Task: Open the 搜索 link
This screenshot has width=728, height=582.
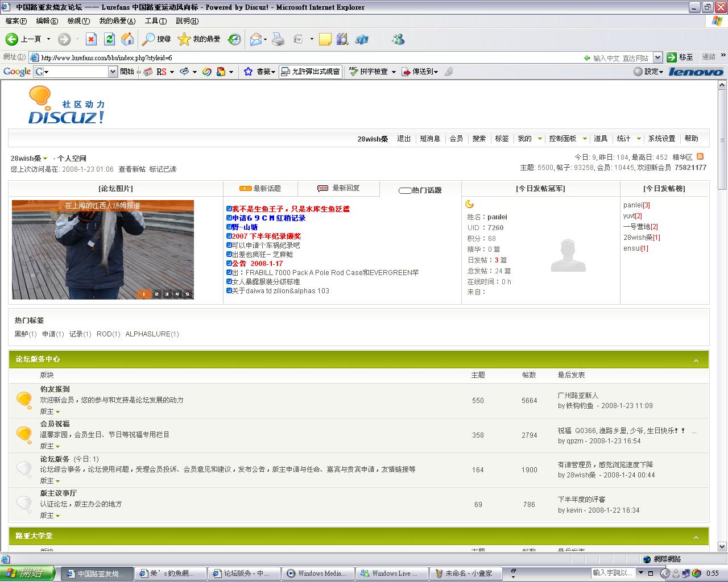Action: click(x=479, y=139)
